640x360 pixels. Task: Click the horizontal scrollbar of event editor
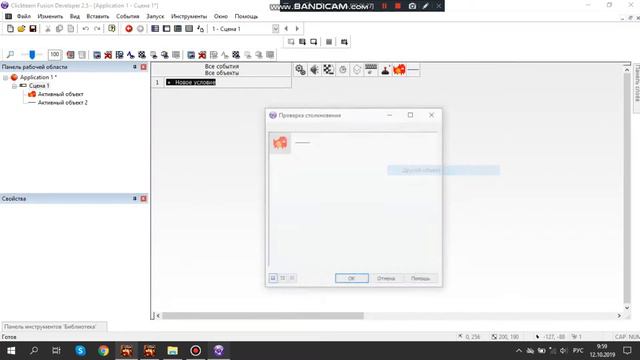(x=263, y=316)
